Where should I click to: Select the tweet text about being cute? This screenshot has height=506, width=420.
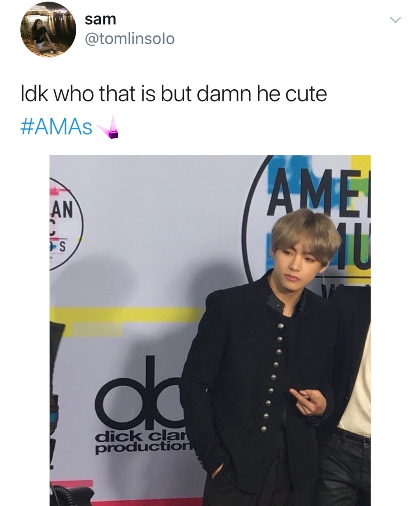174,94
